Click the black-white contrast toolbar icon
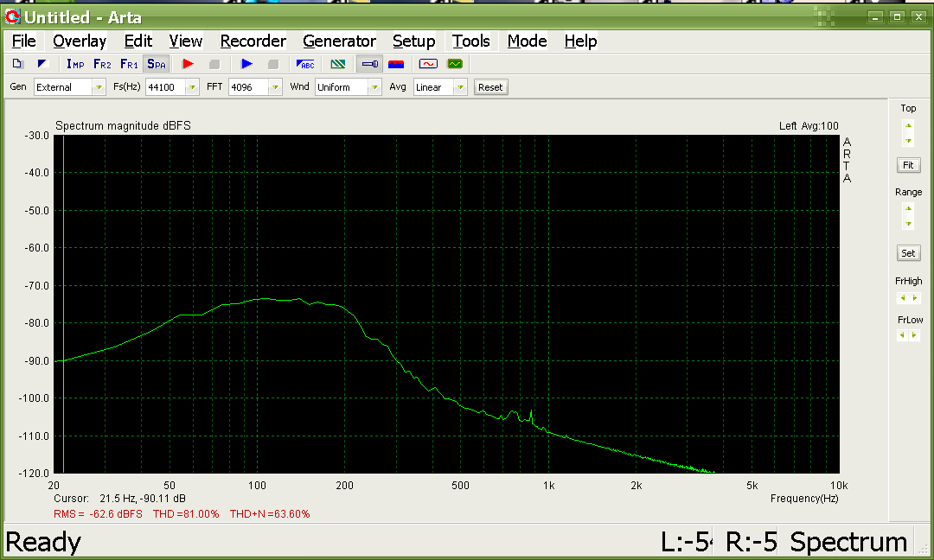 coord(42,64)
